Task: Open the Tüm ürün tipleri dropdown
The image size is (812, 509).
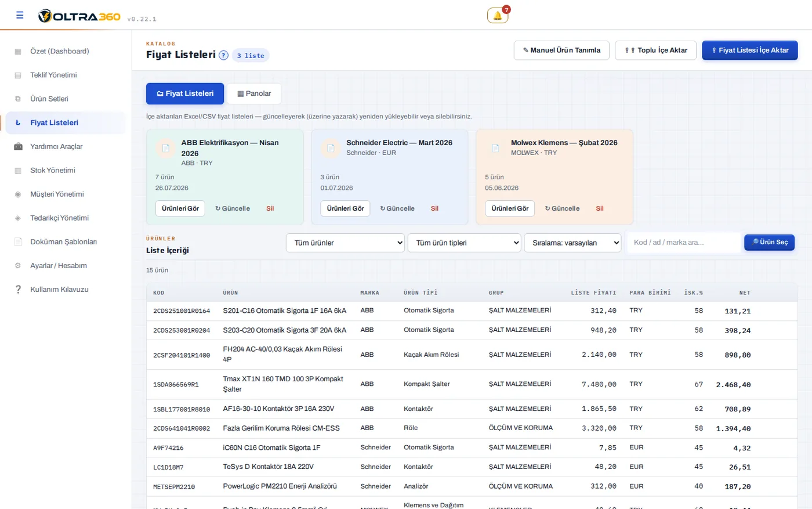Action: [464, 243]
